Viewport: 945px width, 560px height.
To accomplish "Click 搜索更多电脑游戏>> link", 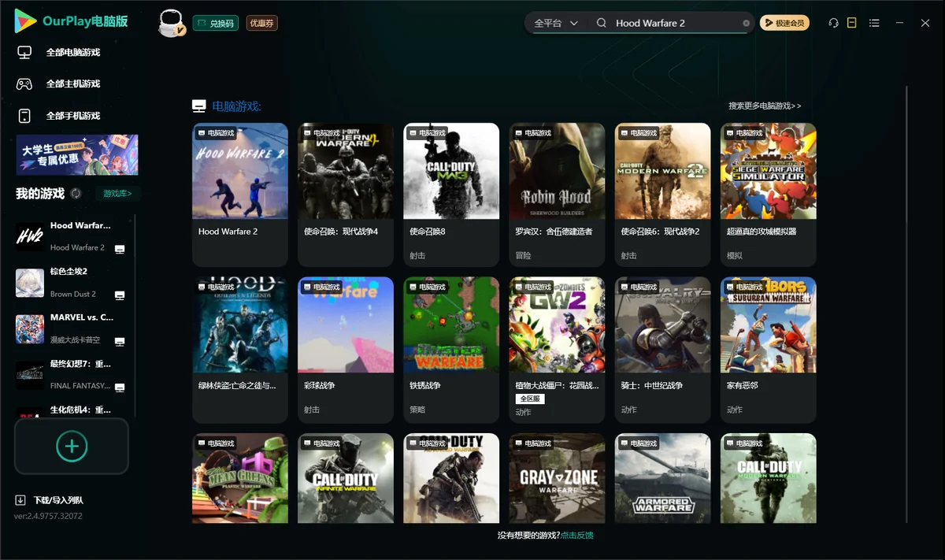I will pos(765,106).
